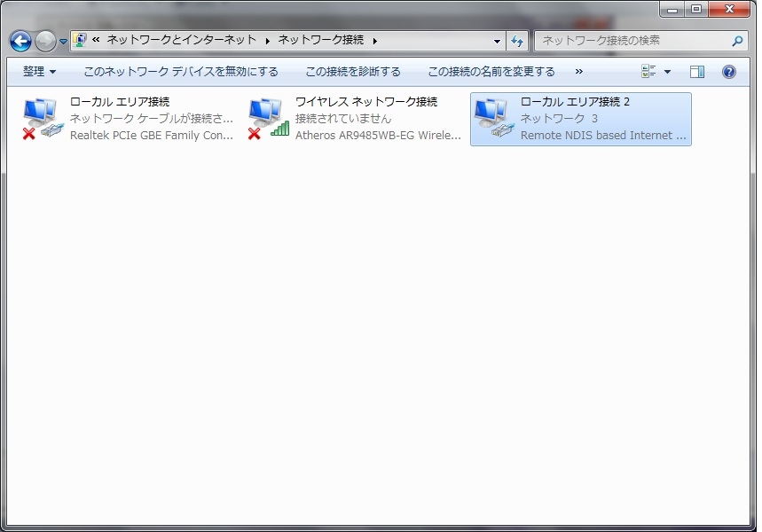This screenshot has width=762, height=532.
Task: Click ネットワーク 3 status text
Action: [x=559, y=119]
